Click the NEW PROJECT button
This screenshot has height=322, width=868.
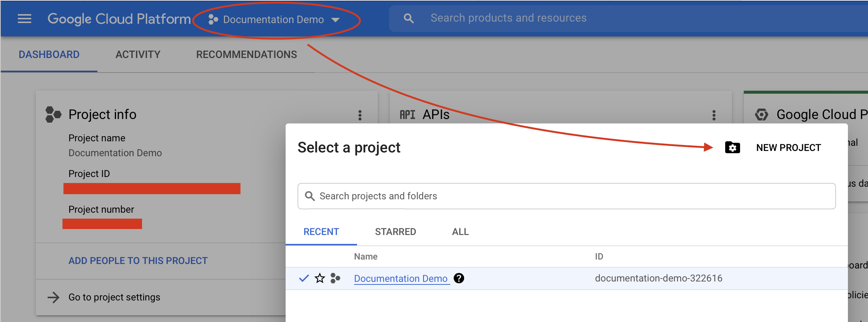[x=788, y=148]
